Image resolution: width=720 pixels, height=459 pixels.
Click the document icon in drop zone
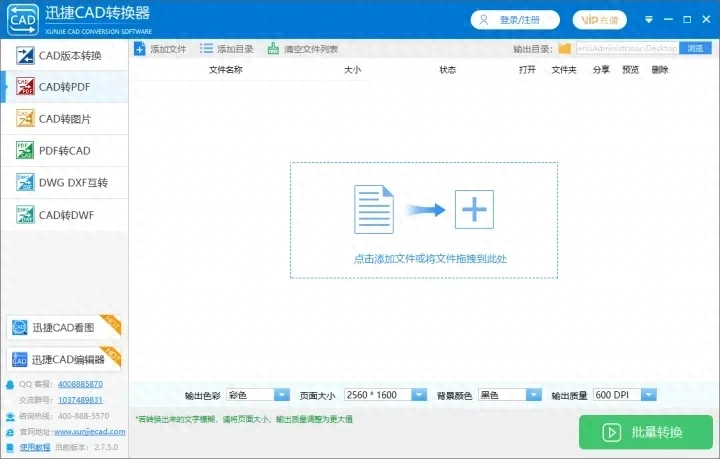(x=374, y=209)
